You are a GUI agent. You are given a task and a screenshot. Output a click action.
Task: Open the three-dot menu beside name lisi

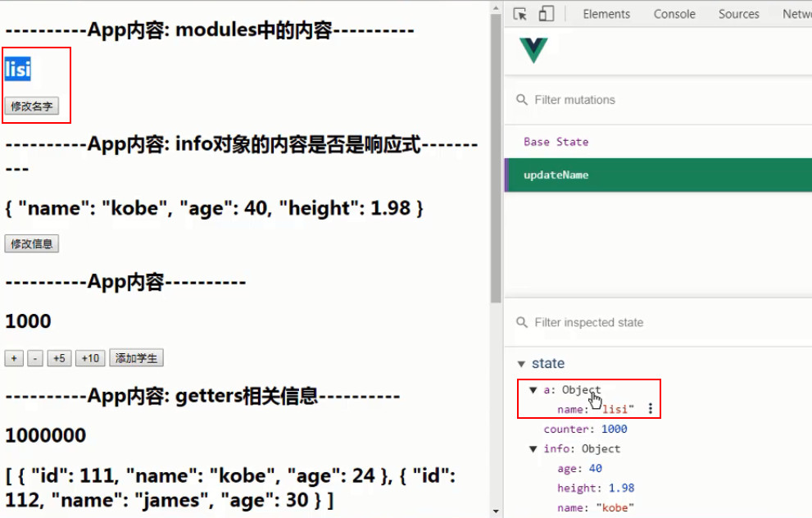coord(651,409)
